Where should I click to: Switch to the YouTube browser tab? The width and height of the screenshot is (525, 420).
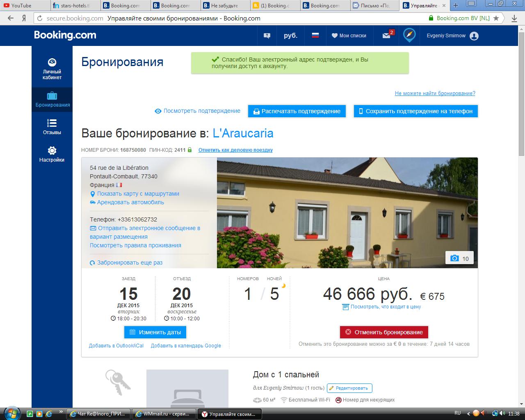coord(24,6)
